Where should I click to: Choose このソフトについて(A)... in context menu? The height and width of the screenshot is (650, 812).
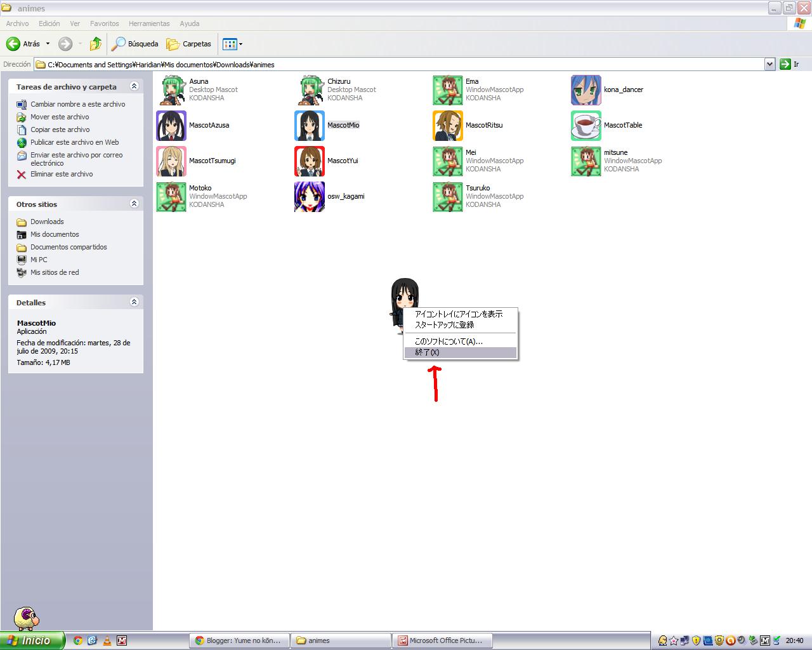461,342
